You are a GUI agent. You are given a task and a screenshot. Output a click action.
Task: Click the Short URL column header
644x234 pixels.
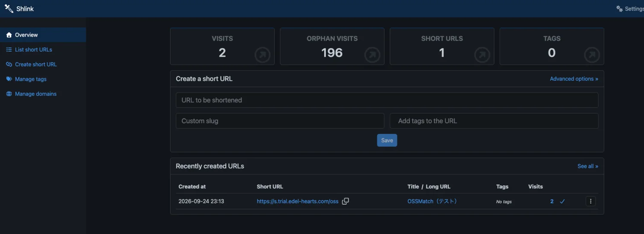tap(270, 187)
